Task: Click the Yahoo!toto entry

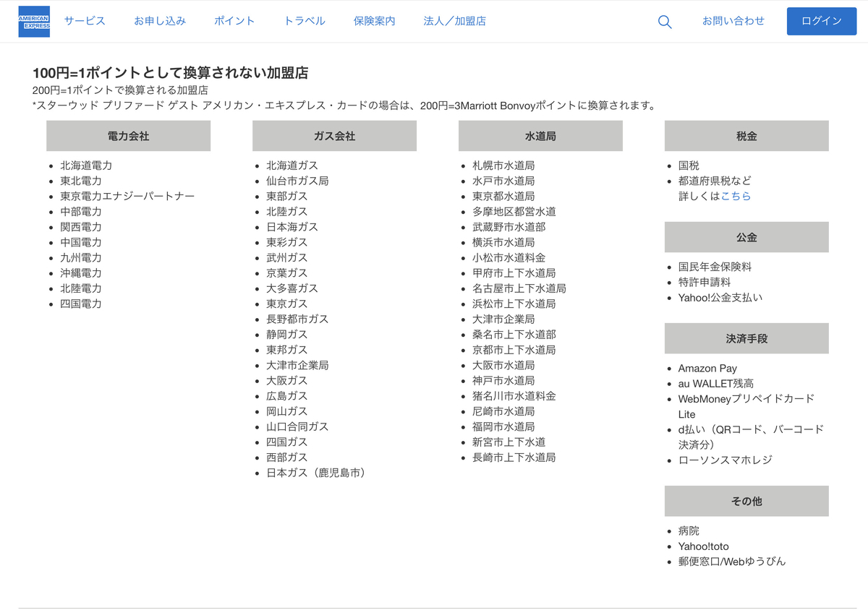Action: click(704, 546)
